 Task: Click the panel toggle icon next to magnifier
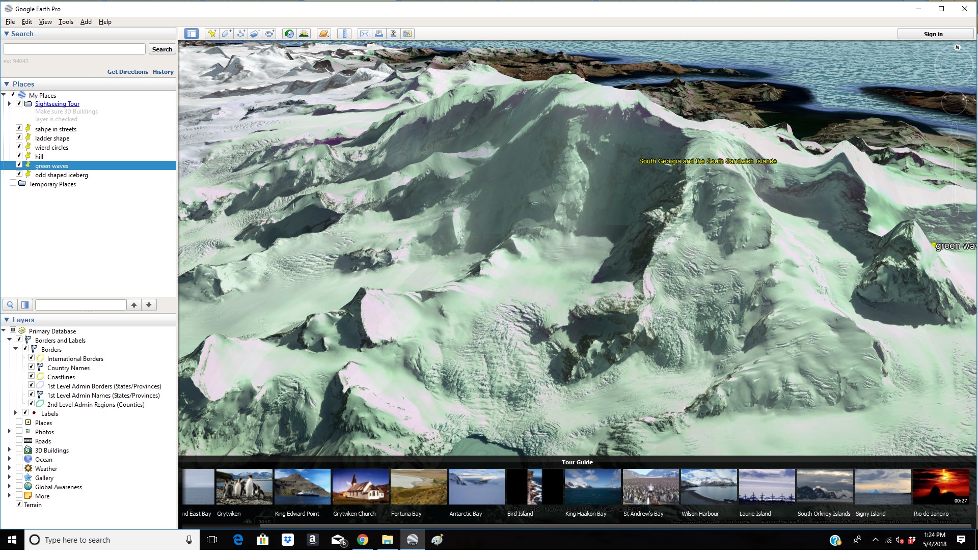point(25,305)
